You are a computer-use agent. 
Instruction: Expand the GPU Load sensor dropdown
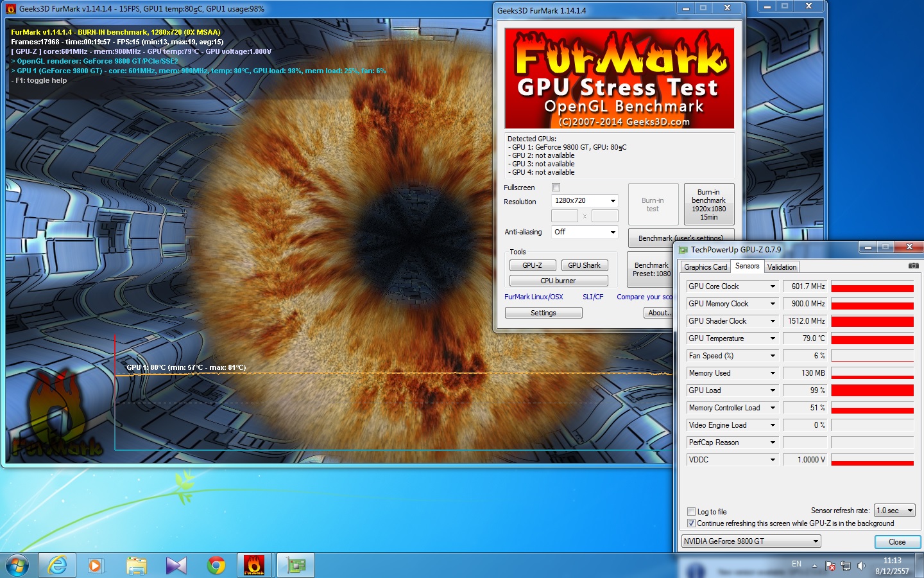pos(773,390)
